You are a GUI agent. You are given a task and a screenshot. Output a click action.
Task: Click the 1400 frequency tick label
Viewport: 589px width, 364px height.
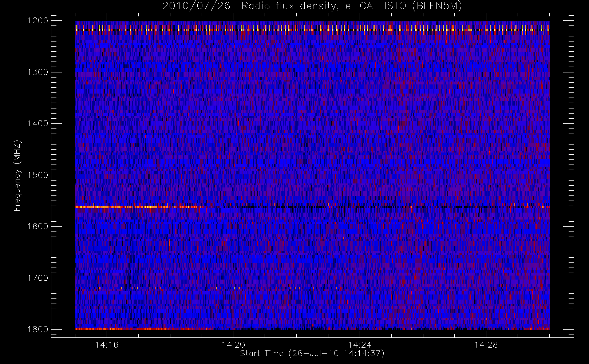[x=38, y=123]
